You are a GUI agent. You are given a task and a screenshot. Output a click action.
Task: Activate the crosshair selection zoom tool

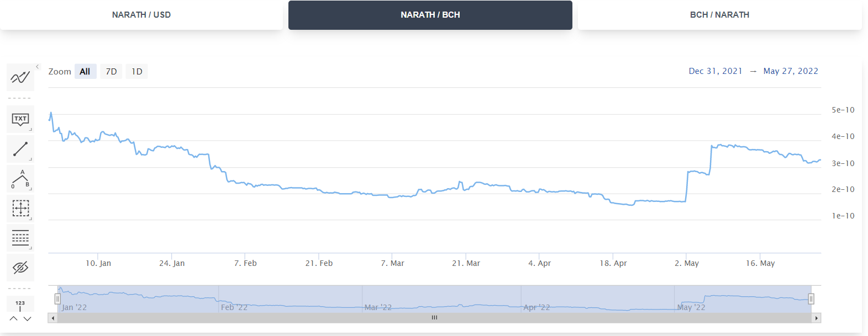click(x=20, y=209)
